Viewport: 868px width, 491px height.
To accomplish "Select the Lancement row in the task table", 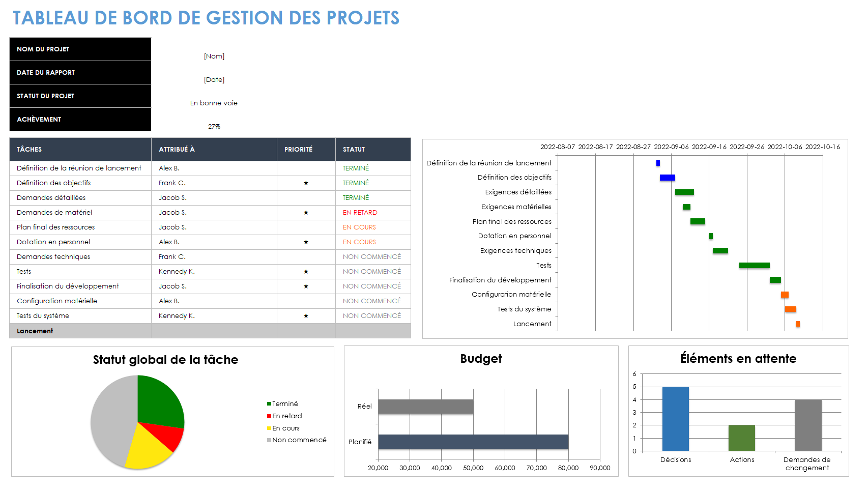I will coord(35,331).
